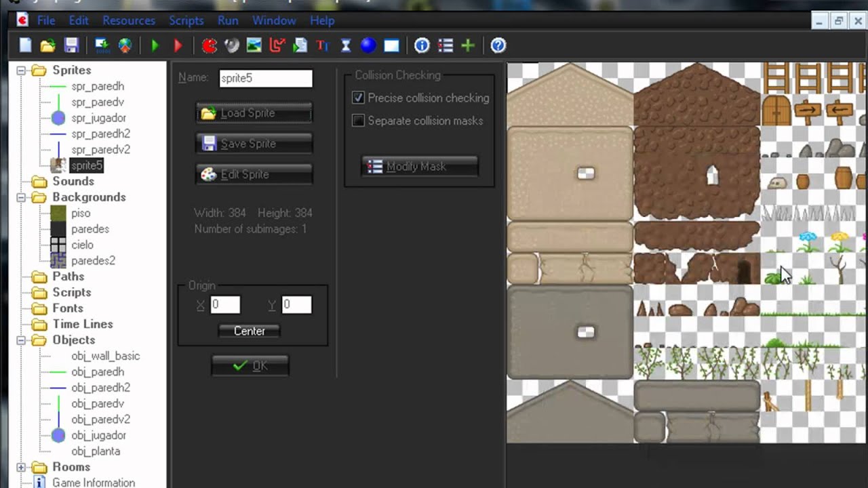This screenshot has height=488, width=868.
Task: Create a new sound resource
Action: click(x=232, y=45)
